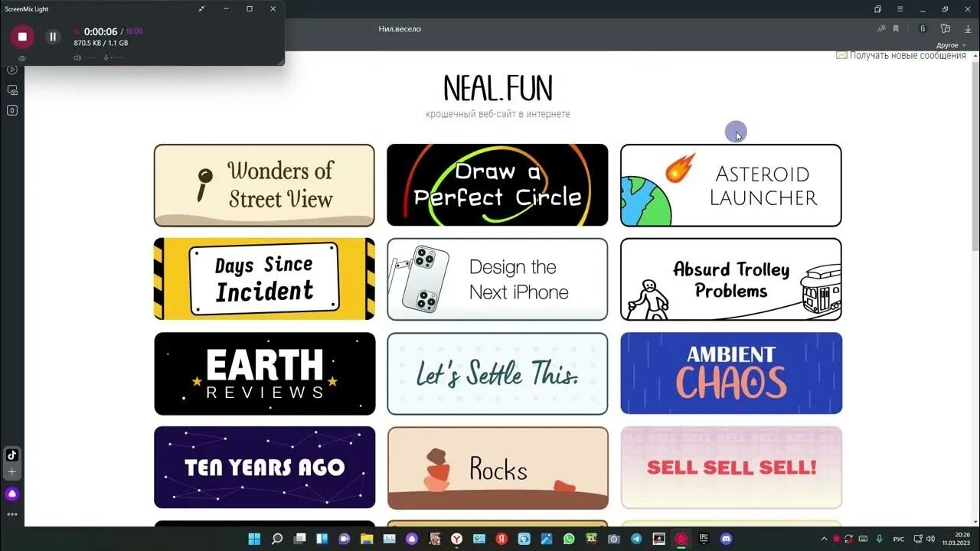The image size is (980, 551).
Task: Open TikTok from browser sidebar
Action: pos(11,455)
